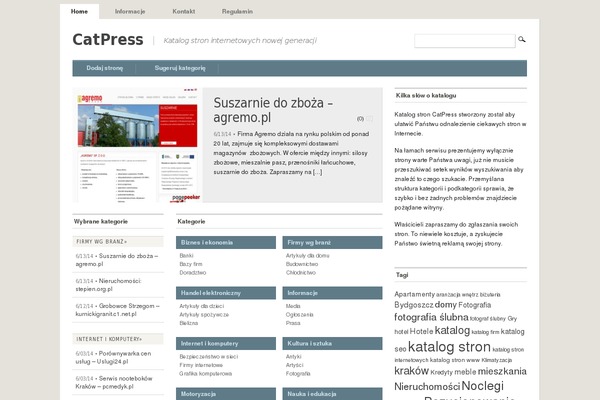Open the Suszarnie do zboża – agremo.pl headline

click(273, 110)
